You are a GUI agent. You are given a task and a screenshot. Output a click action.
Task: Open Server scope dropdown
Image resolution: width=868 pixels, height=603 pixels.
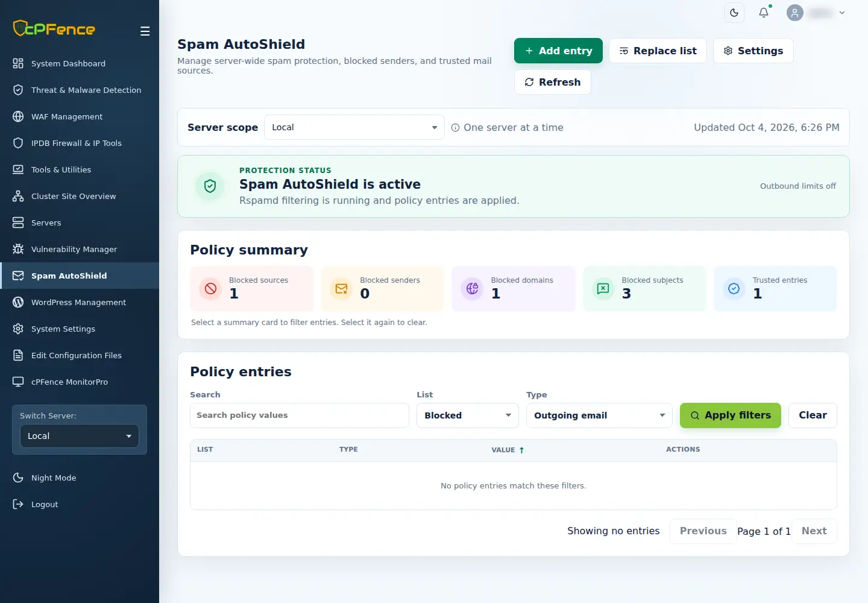[x=354, y=127]
